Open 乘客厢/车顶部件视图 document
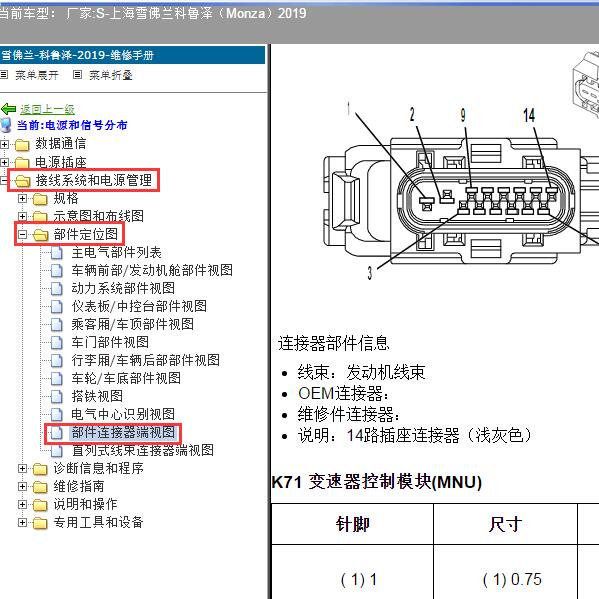The height and width of the screenshot is (599, 599). click(x=133, y=324)
